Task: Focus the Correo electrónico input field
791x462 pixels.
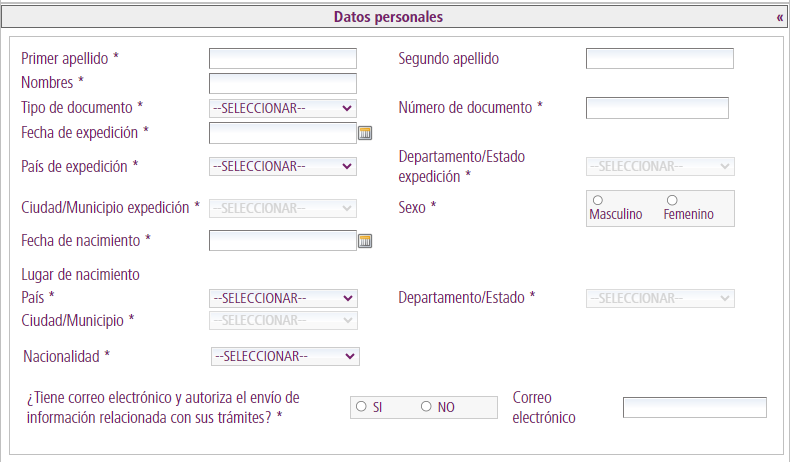Action: coord(694,407)
